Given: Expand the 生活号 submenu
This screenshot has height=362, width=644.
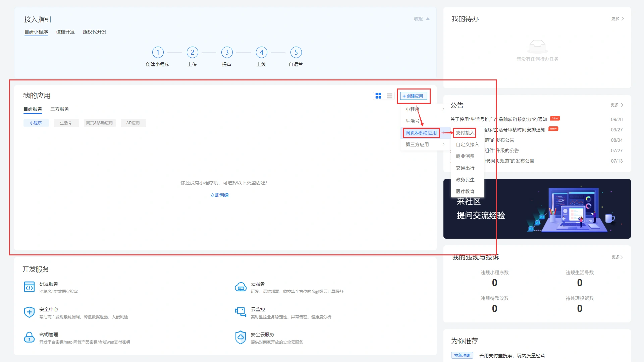Looking at the screenshot, I should click(412, 121).
